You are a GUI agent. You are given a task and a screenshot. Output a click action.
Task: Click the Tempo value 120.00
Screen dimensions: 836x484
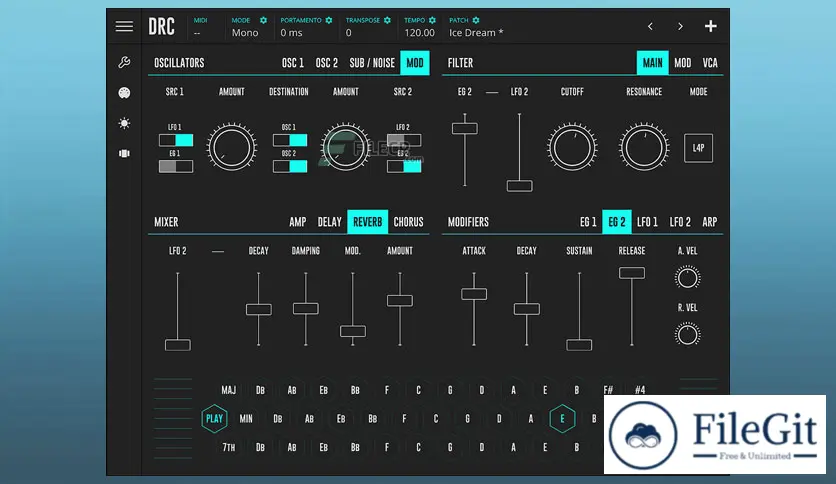(x=420, y=33)
